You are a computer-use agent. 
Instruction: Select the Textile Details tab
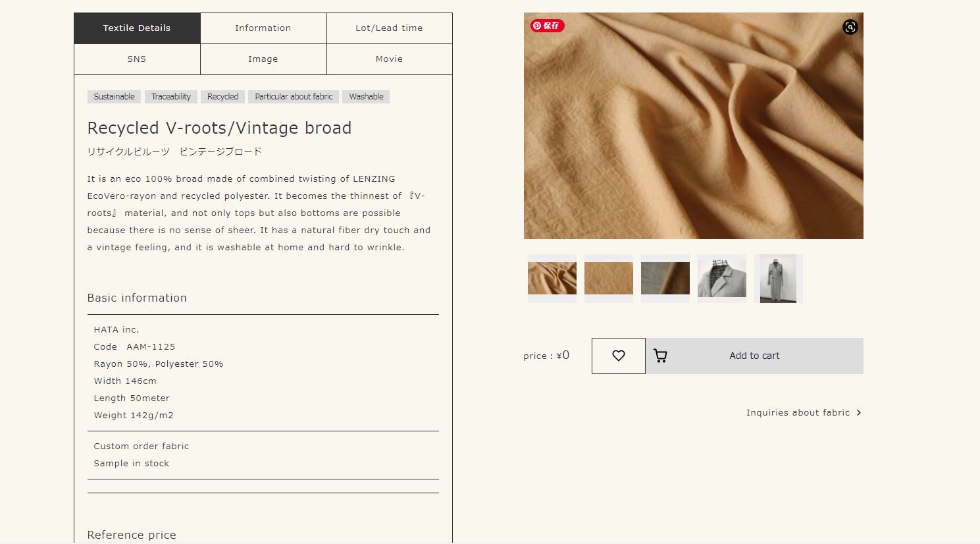tap(137, 28)
